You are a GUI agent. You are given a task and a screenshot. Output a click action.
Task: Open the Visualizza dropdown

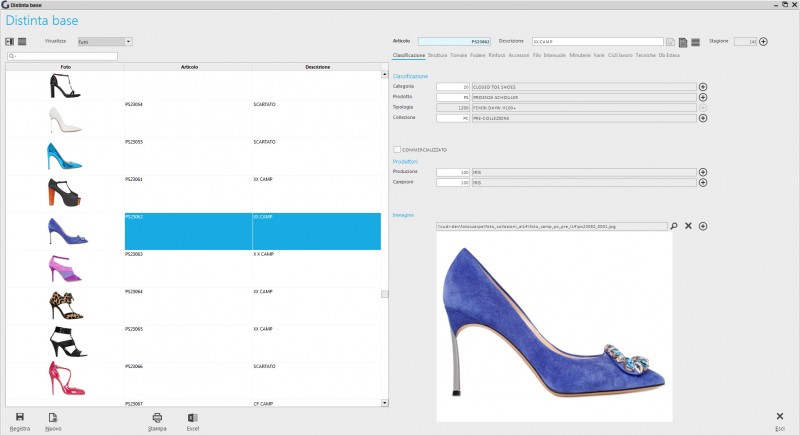pyautogui.click(x=105, y=41)
